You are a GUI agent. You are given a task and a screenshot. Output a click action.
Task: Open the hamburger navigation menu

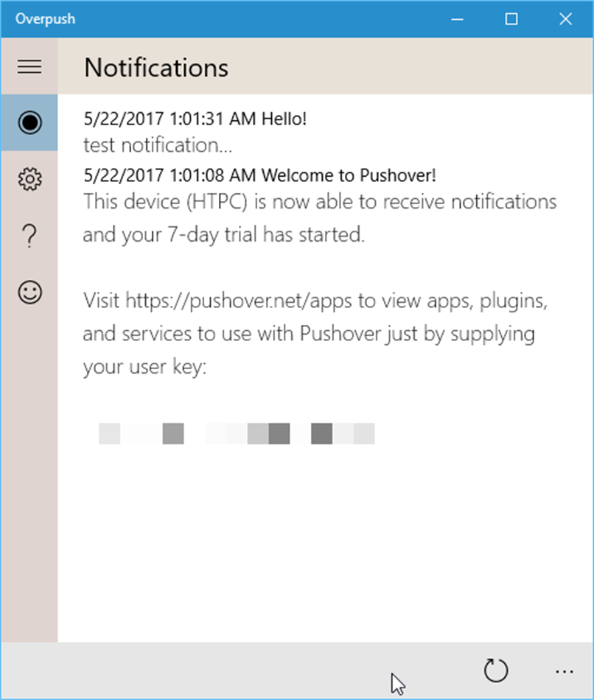pyautogui.click(x=29, y=67)
